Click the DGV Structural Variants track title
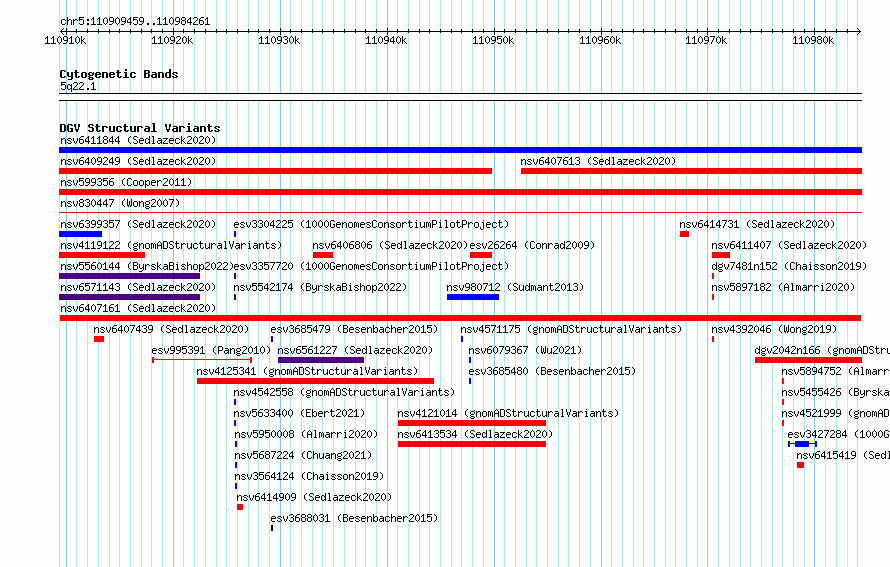This screenshot has height=567, width=890. click(140, 128)
